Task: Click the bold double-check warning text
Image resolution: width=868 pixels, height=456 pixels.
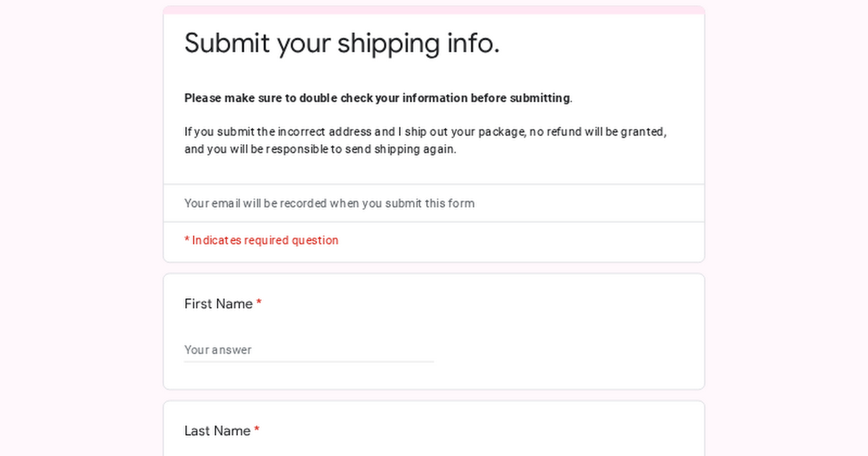Action: click(x=376, y=98)
